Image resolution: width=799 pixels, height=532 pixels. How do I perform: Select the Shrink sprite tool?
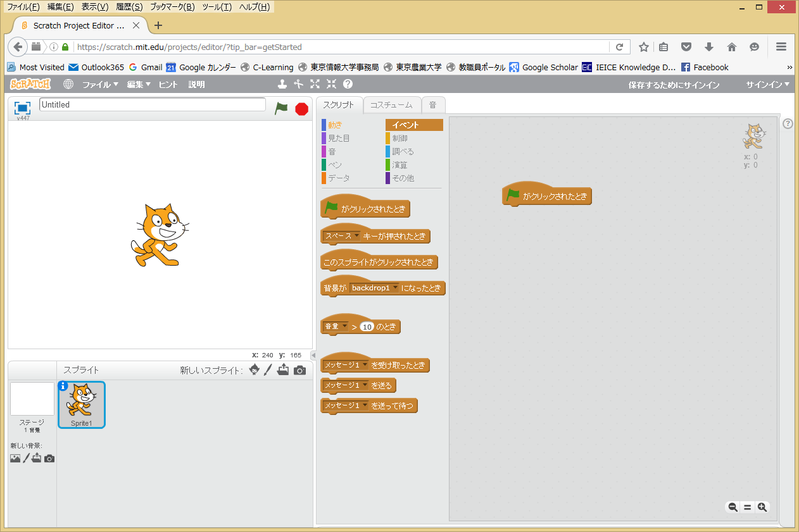point(331,84)
